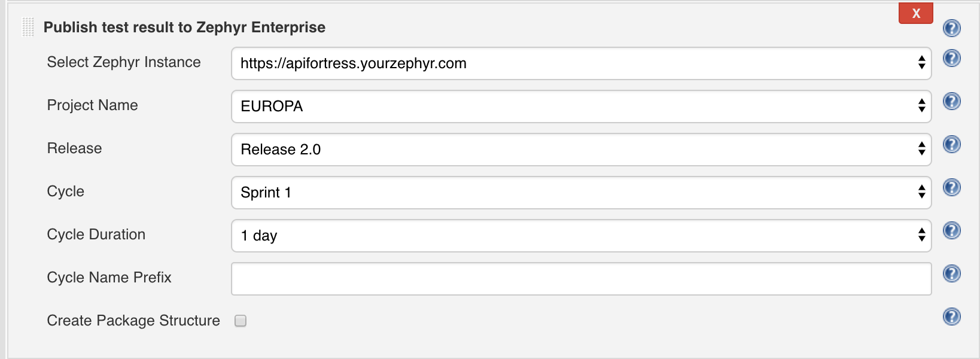Open help for Cycle Name Prefix
Image resolution: width=980 pixels, height=359 pixels.
point(951,273)
